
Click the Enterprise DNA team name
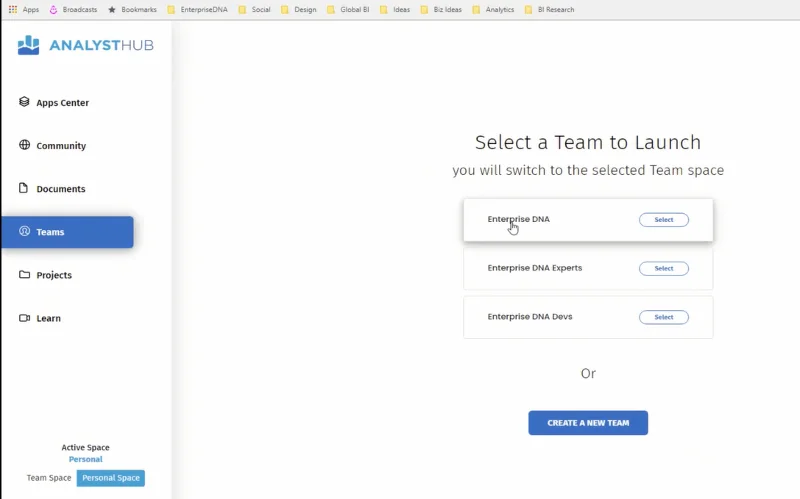518,219
